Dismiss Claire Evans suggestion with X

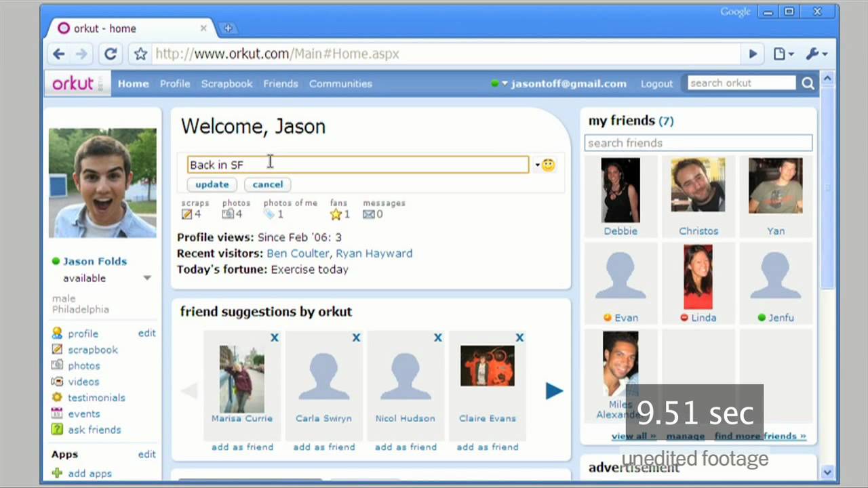tap(519, 338)
